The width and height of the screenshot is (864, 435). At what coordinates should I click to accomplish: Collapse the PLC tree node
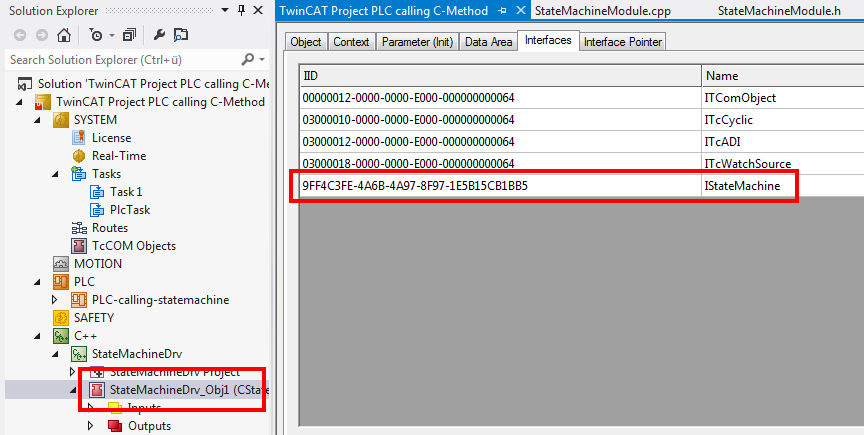click(x=38, y=282)
